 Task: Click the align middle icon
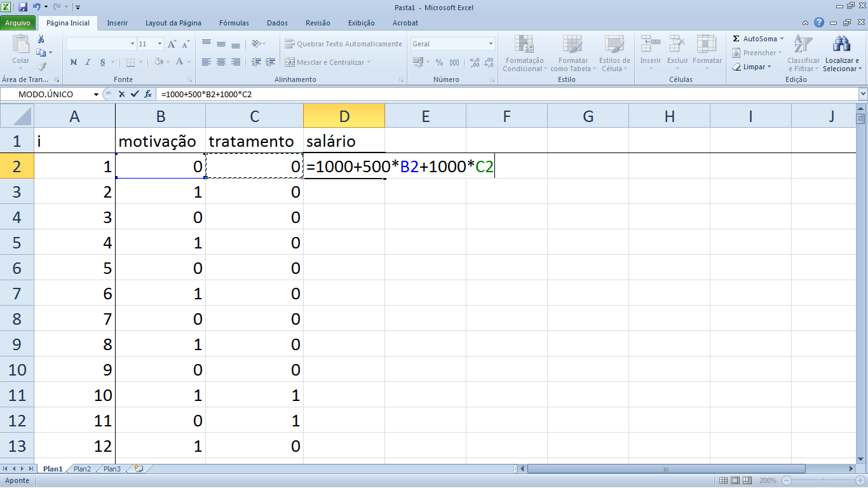221,44
